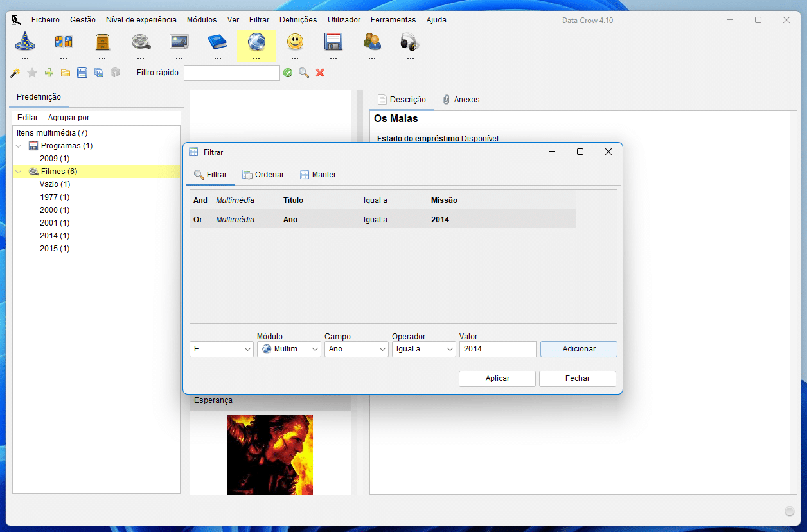Image resolution: width=807 pixels, height=532 pixels.
Task: Open the Operador dropdown showing Igual a
Action: pos(423,349)
